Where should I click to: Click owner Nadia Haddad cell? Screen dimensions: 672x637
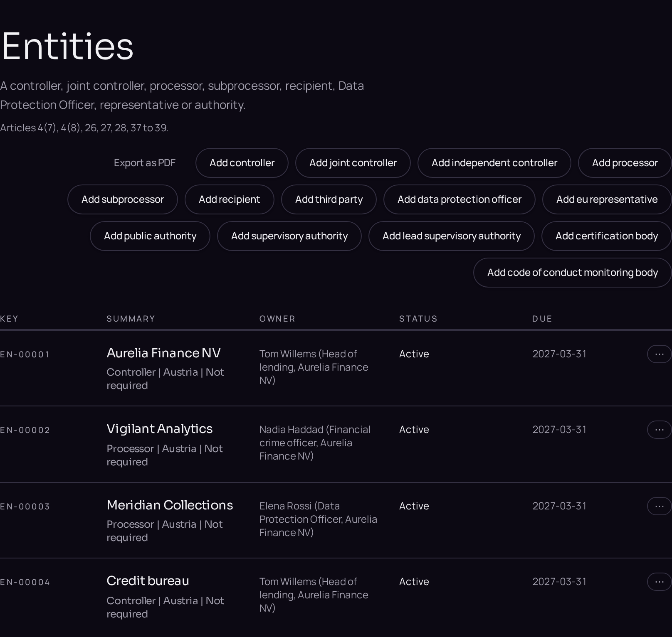tap(315, 443)
